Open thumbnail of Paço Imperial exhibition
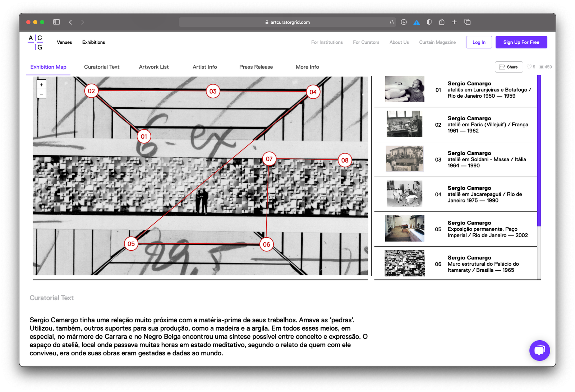Viewport: 575px width, 392px height. [x=405, y=229]
